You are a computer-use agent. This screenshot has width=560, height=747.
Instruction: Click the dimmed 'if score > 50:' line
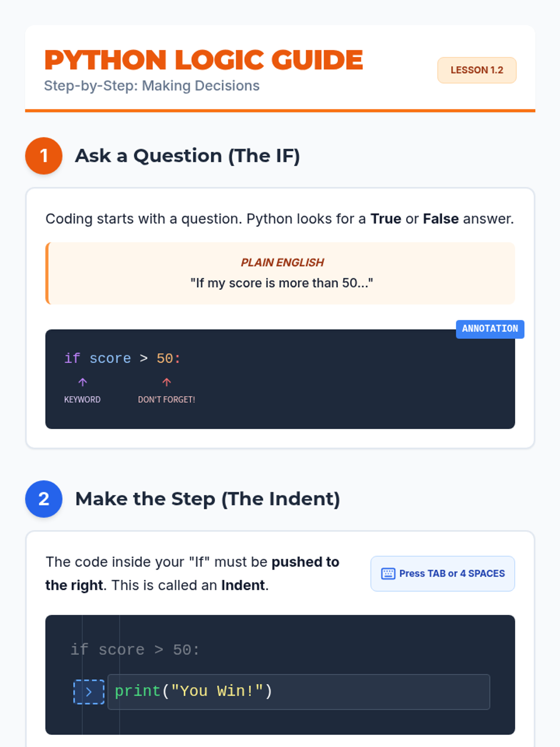coord(135,650)
